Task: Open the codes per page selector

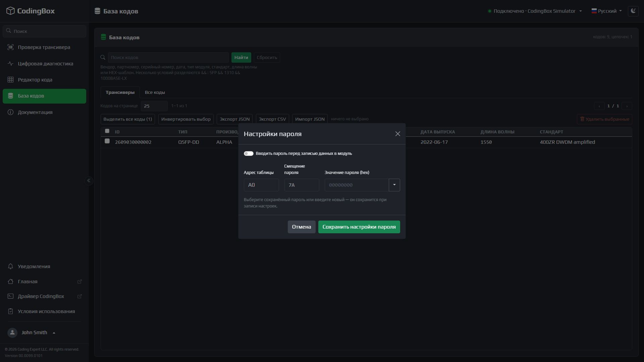Action: point(154,106)
